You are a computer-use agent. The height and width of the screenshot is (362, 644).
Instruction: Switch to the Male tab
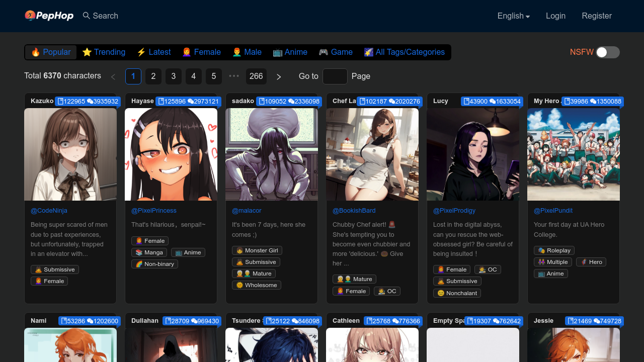pyautogui.click(x=247, y=52)
